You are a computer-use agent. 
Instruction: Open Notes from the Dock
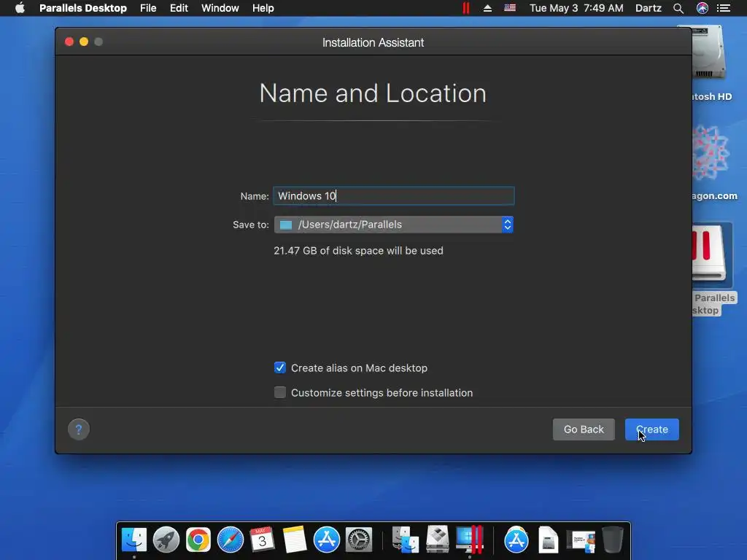click(295, 540)
